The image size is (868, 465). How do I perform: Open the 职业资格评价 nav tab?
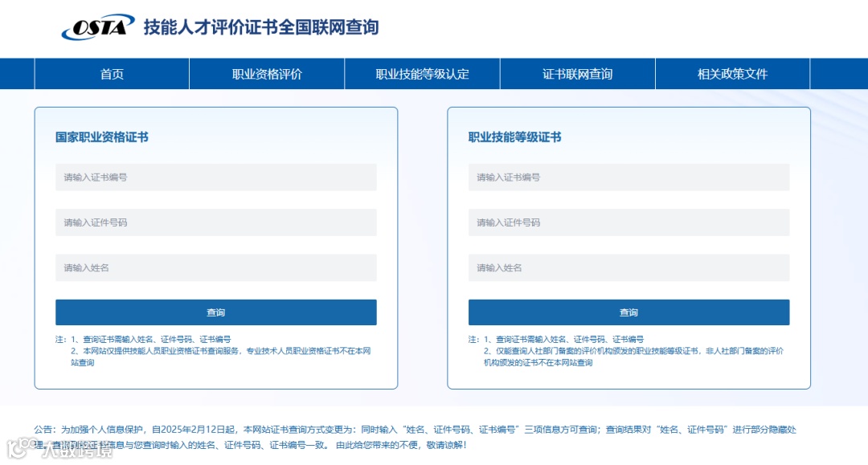[x=267, y=74]
